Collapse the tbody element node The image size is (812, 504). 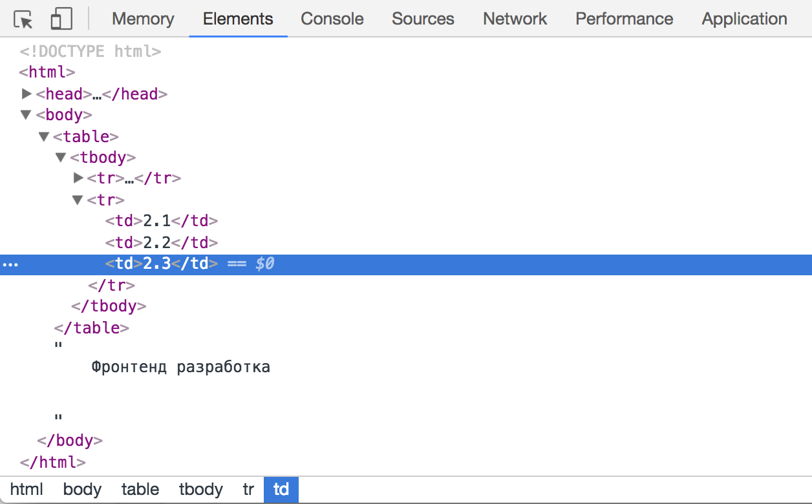(60, 157)
